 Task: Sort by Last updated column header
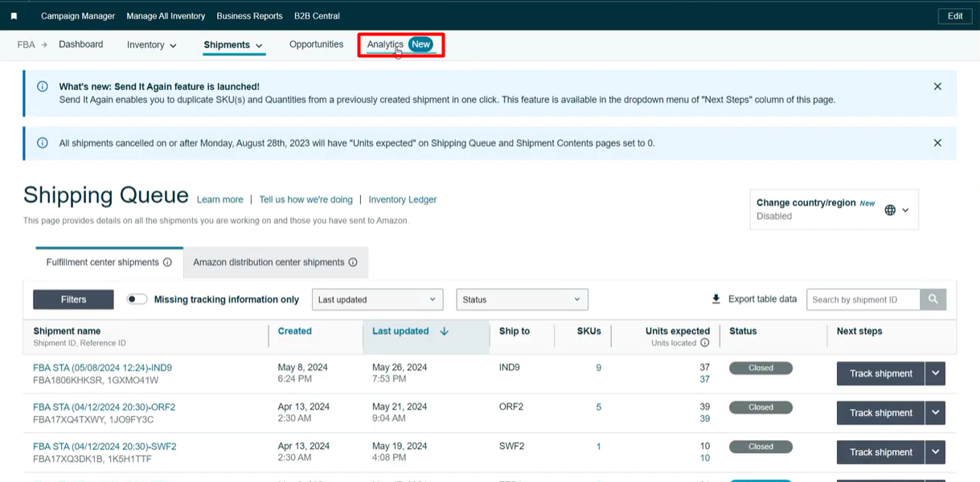coord(400,331)
